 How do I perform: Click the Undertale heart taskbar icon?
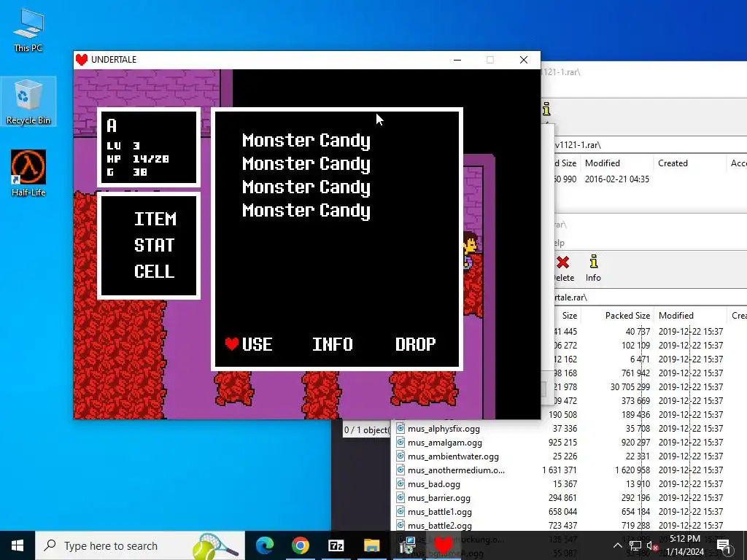click(x=443, y=545)
